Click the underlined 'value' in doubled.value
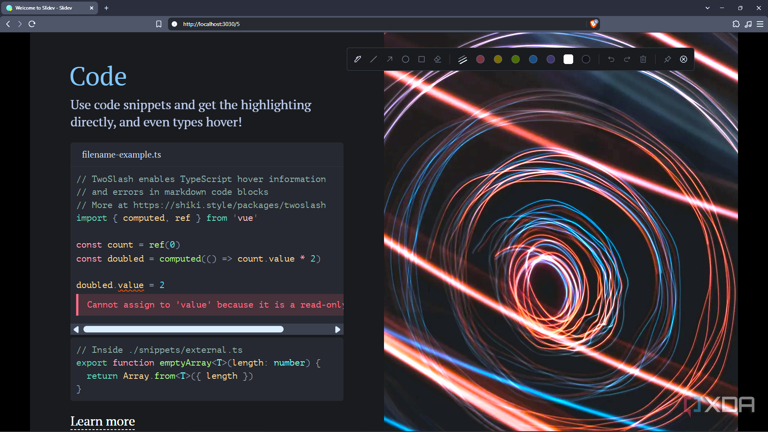The width and height of the screenshot is (768, 432). pyautogui.click(x=131, y=285)
